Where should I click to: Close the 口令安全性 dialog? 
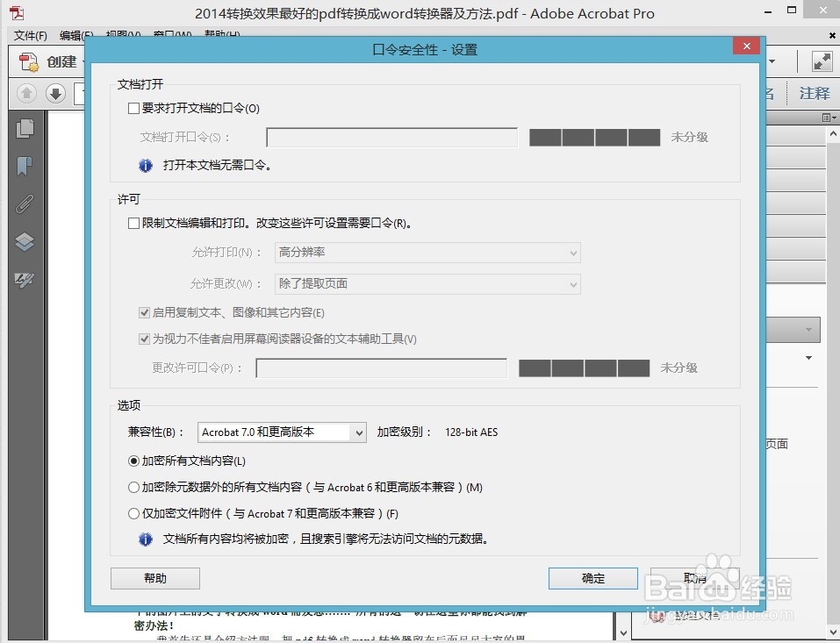coord(746,46)
